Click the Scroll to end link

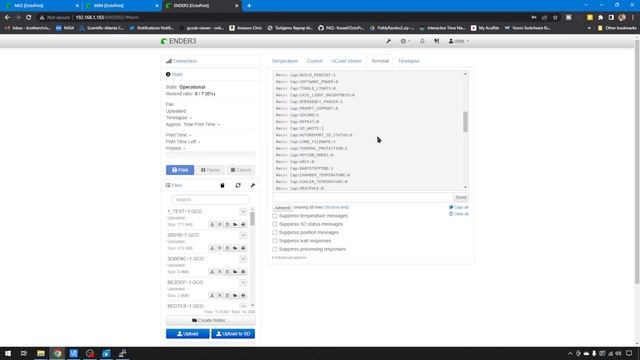[x=336, y=207]
